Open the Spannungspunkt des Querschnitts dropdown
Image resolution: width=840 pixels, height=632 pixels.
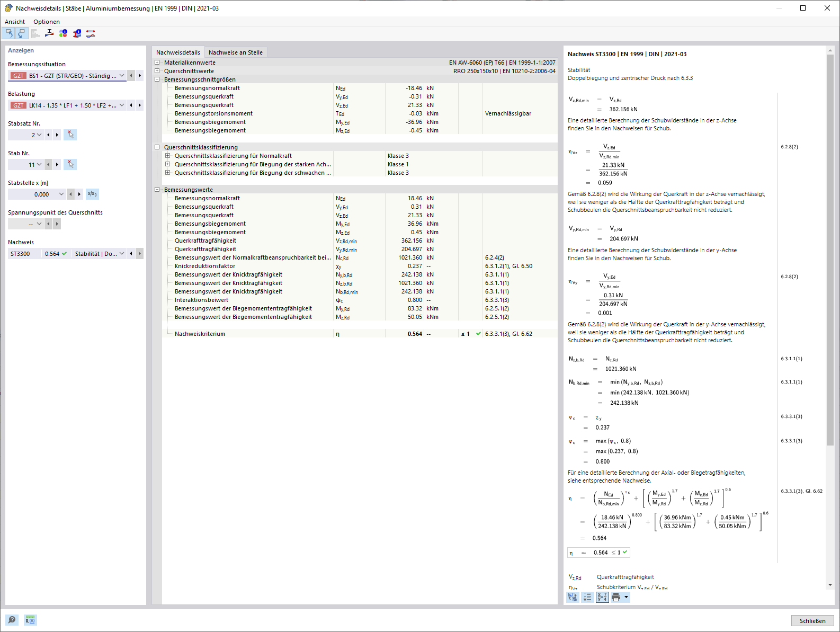point(39,224)
